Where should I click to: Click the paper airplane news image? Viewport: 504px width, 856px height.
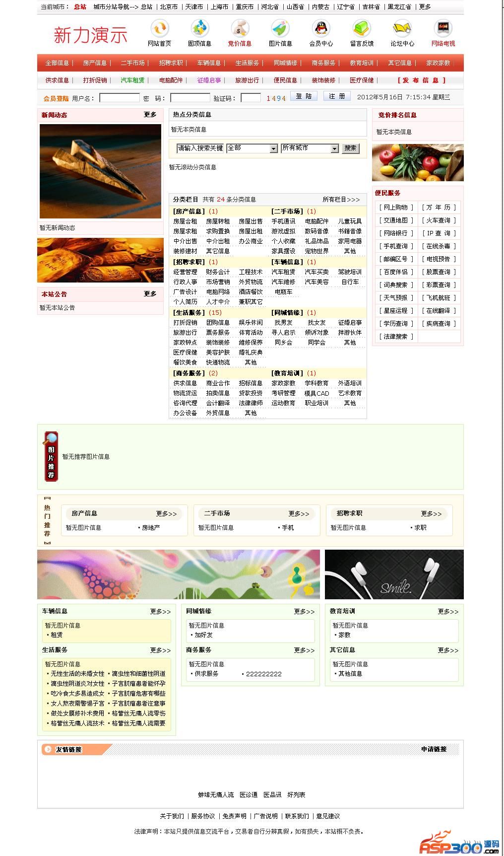(101, 171)
